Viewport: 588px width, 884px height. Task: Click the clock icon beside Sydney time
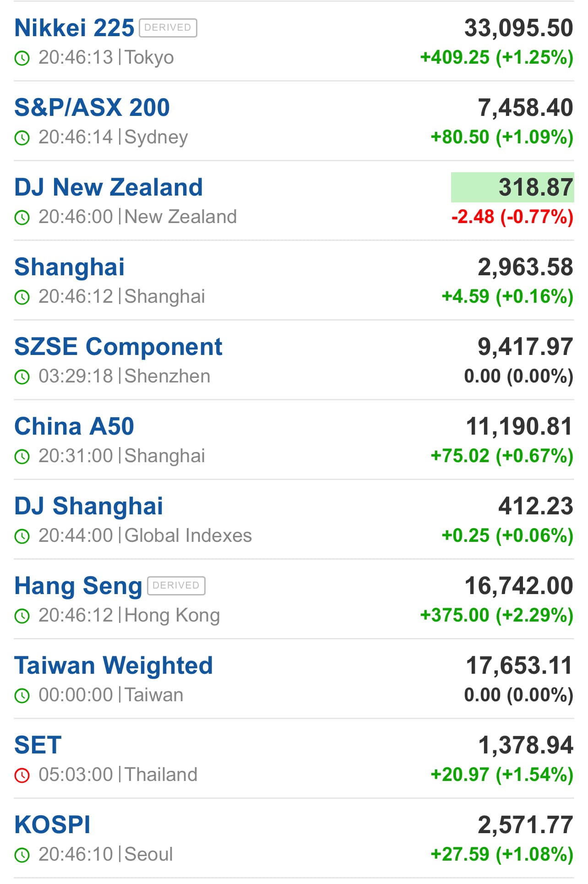click(x=22, y=138)
